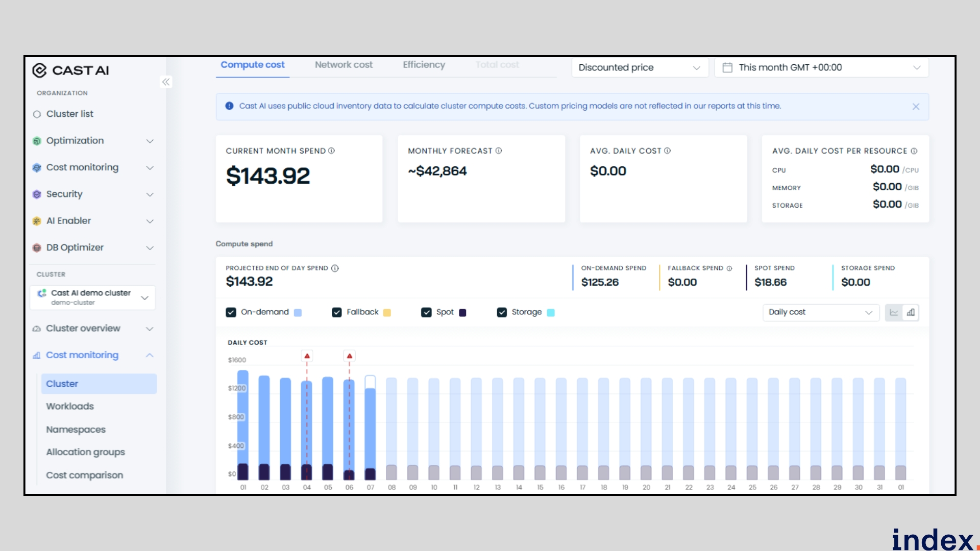This screenshot has width=980, height=551.
Task: Open the Discounted price dropdown
Action: [x=640, y=67]
